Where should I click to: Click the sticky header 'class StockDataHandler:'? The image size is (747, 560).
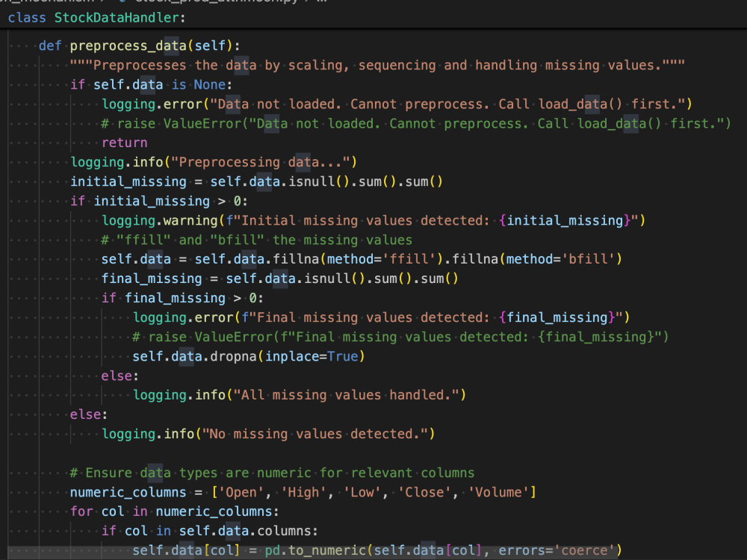tap(96, 18)
